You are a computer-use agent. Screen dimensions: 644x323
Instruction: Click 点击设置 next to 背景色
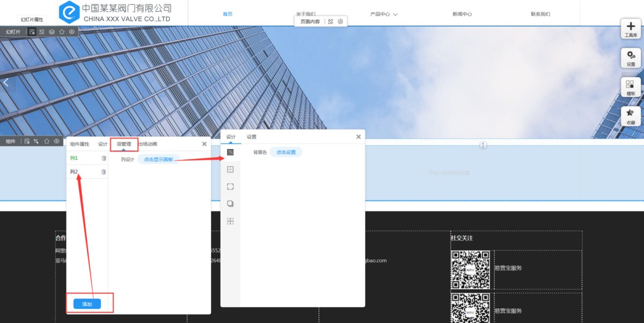click(x=286, y=152)
